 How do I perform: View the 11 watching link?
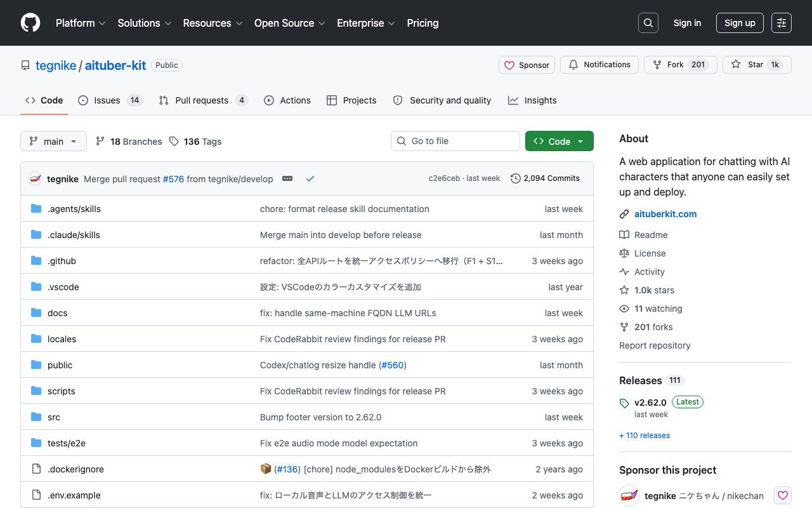click(651, 309)
